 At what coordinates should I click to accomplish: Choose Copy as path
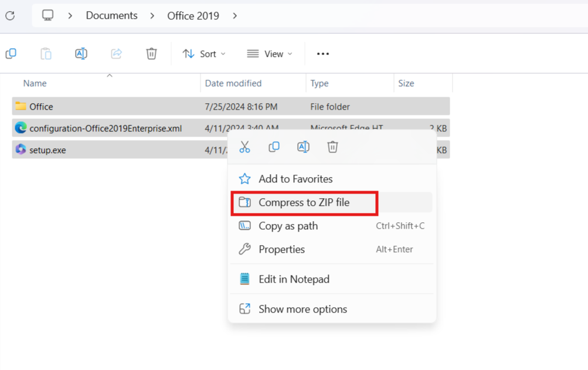[332, 226]
